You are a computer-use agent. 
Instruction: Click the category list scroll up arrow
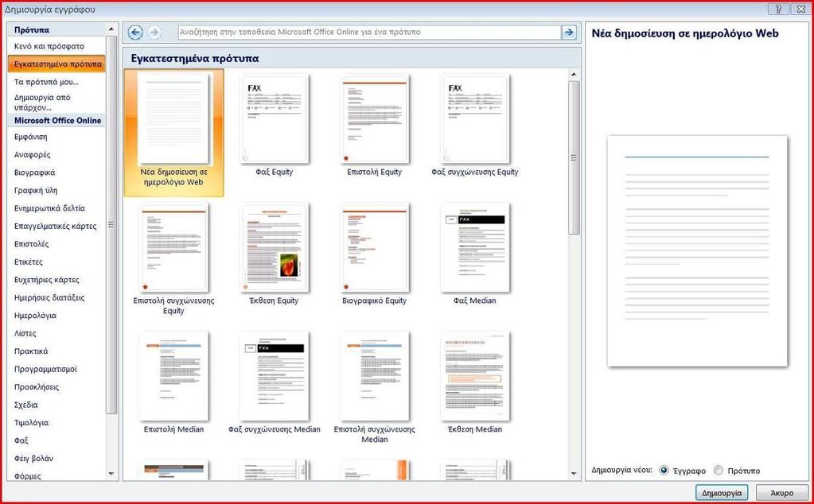(111, 29)
